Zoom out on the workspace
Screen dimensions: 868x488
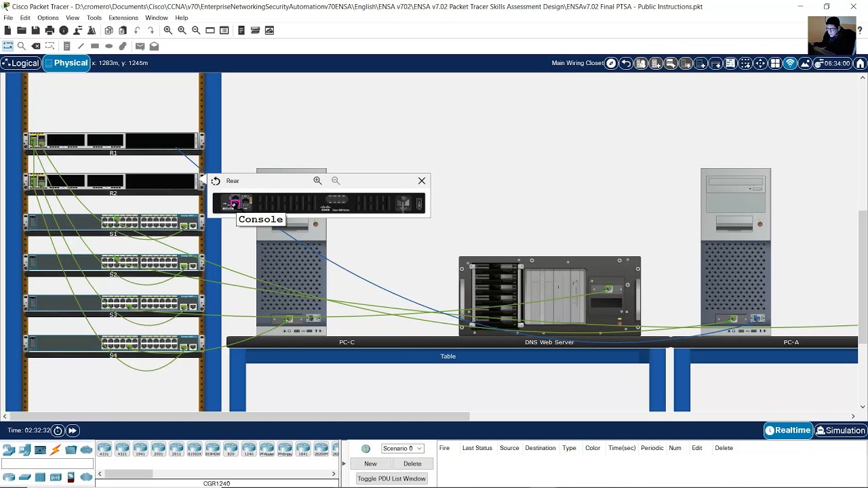point(196,30)
